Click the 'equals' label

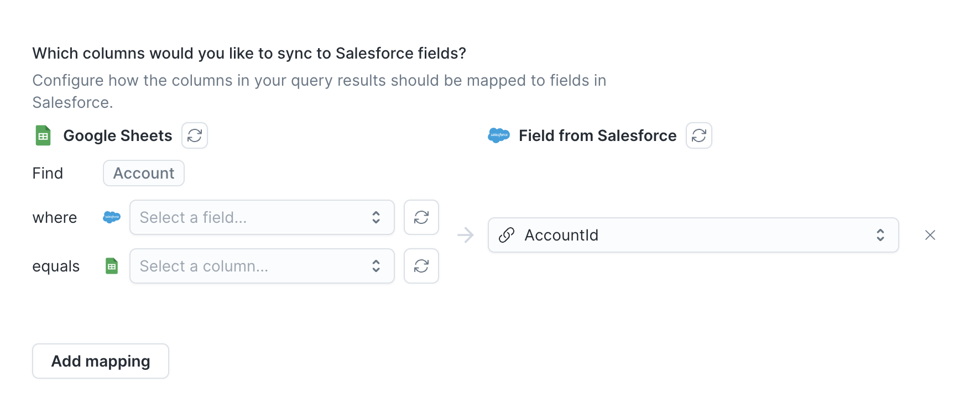(x=56, y=267)
